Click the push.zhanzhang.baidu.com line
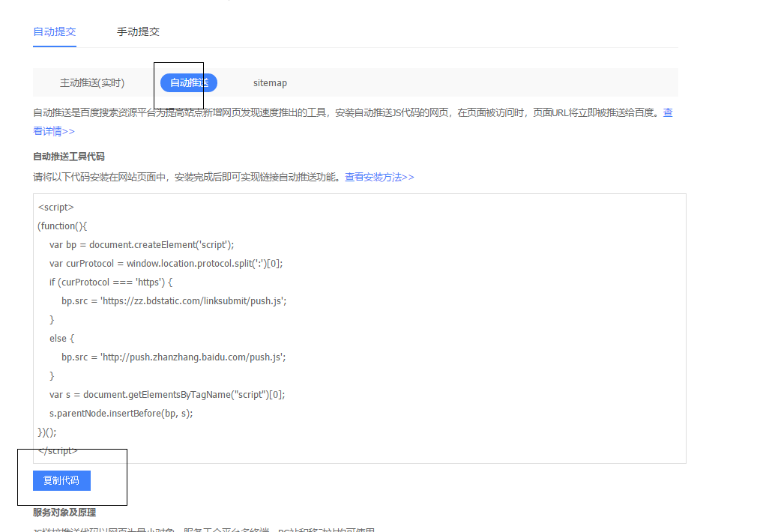 pyautogui.click(x=173, y=357)
